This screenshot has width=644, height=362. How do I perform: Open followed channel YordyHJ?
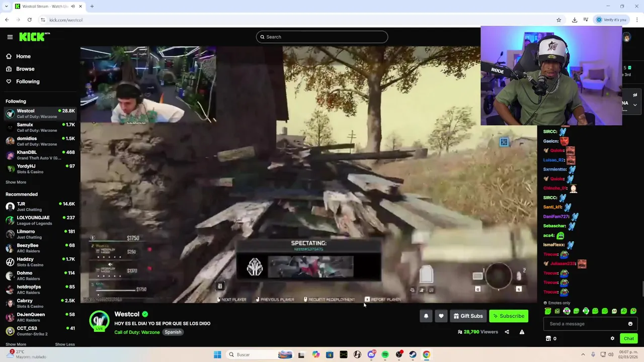point(40,169)
